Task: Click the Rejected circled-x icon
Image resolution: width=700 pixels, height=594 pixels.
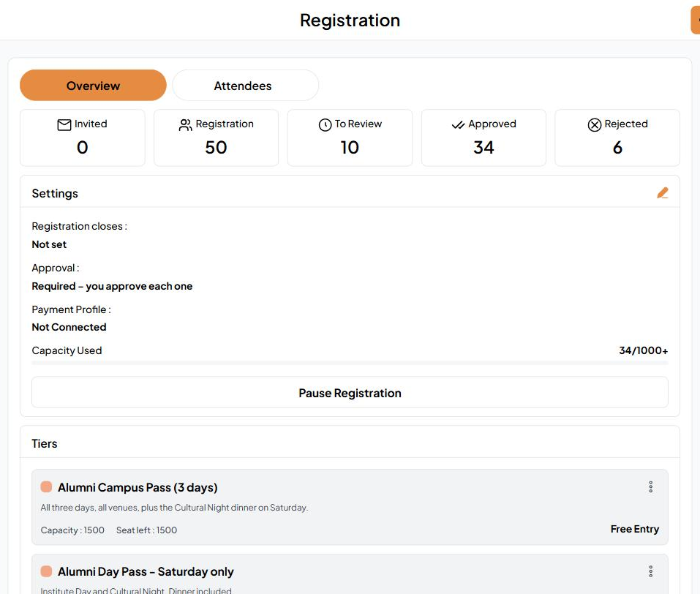Action: [x=594, y=124]
